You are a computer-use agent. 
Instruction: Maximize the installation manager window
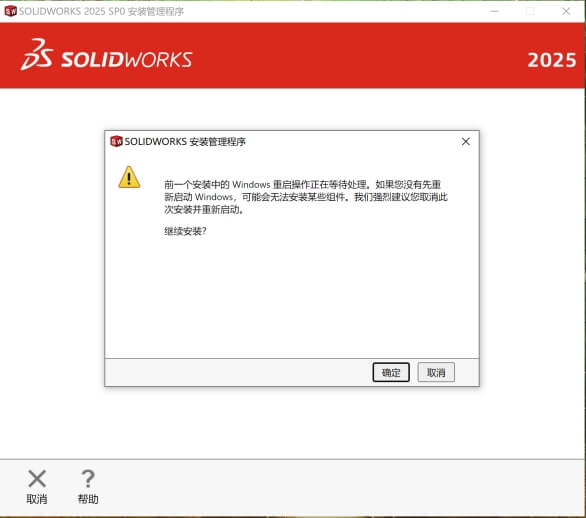click(530, 11)
